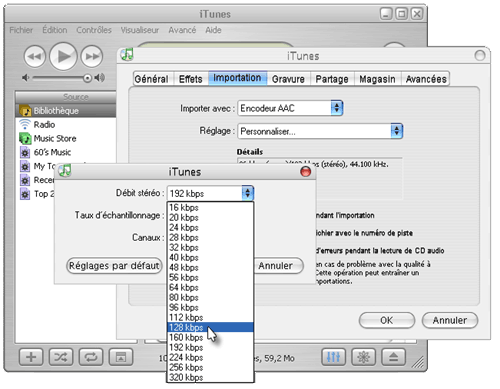Select the Importation tab
Viewport: 500px width, 389px height.
237,78
